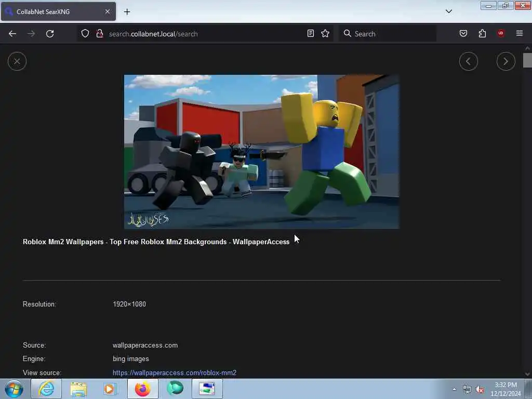The height and width of the screenshot is (399, 532).
Task: Click the Roblox wallpaper preview image
Action: click(x=262, y=152)
